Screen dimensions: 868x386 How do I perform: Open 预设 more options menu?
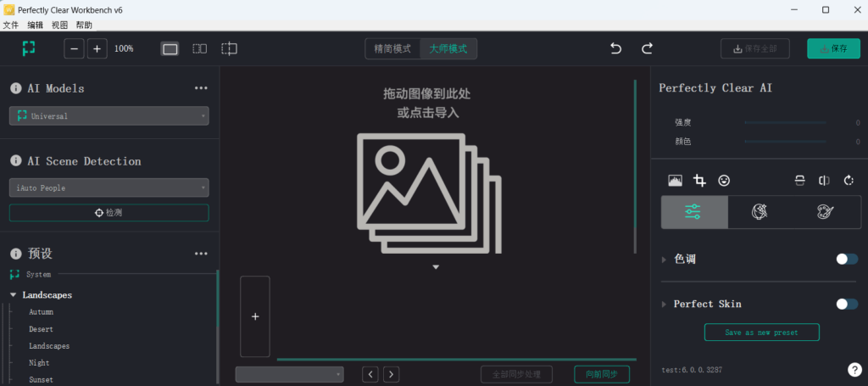tap(201, 254)
